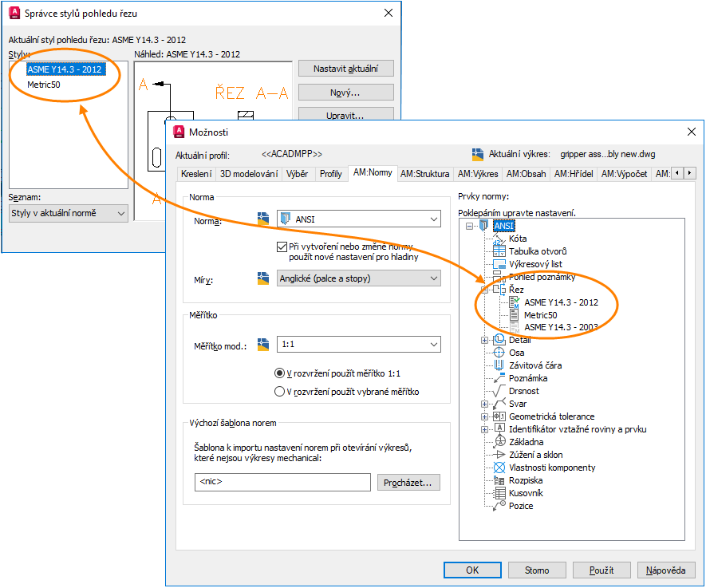The image size is (706, 588).
Task: Select ASME Y14.3 - 2012 in Styly list
Action: pos(65,69)
